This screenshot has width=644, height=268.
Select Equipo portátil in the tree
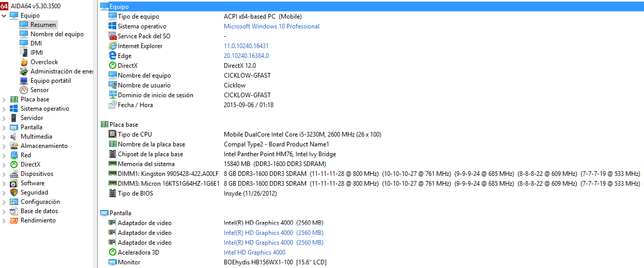(51, 81)
